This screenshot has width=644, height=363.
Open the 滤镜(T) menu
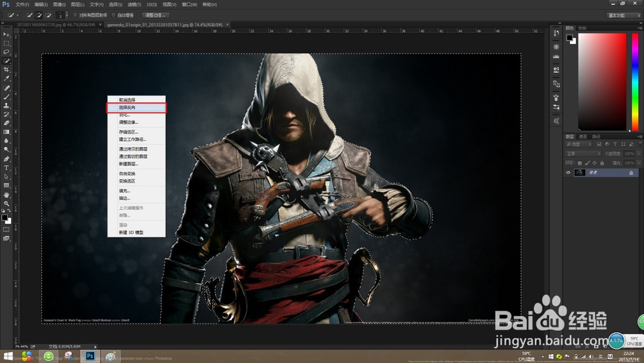[x=134, y=5]
